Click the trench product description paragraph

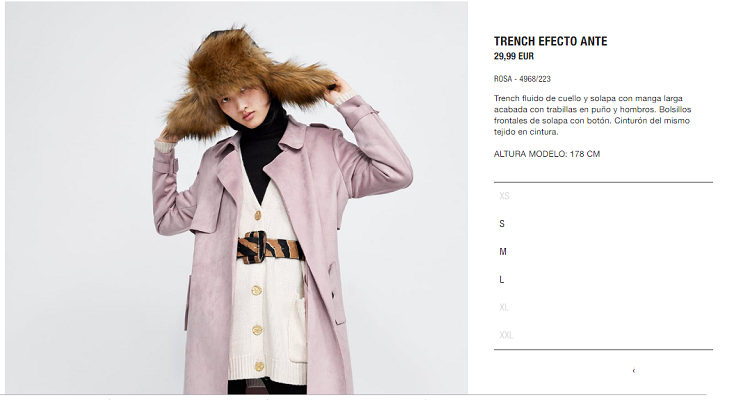(593, 115)
